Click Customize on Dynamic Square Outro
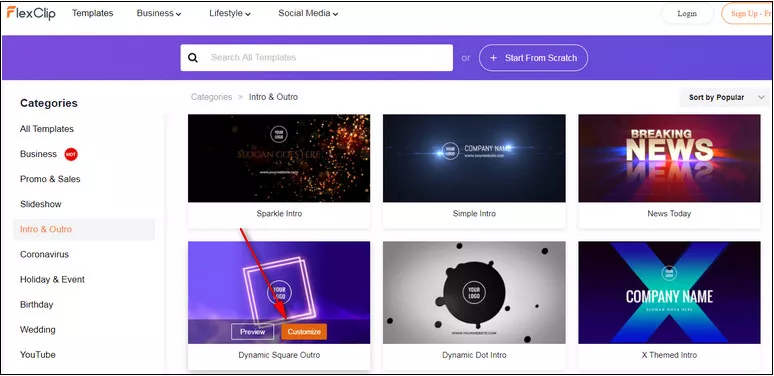Screen dimensions: 774x376 click(x=304, y=332)
